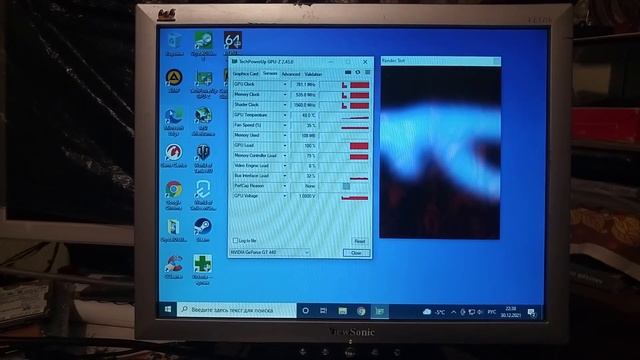Screen dimensions: 640x360
Task: Open green cross desktop shortcut
Action: (x=202, y=269)
